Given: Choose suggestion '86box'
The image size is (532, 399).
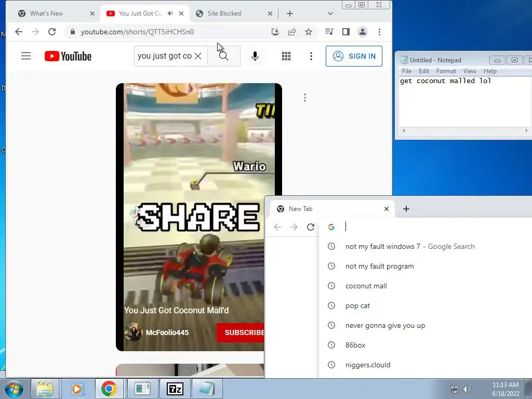Looking at the screenshot, I should (425, 345).
